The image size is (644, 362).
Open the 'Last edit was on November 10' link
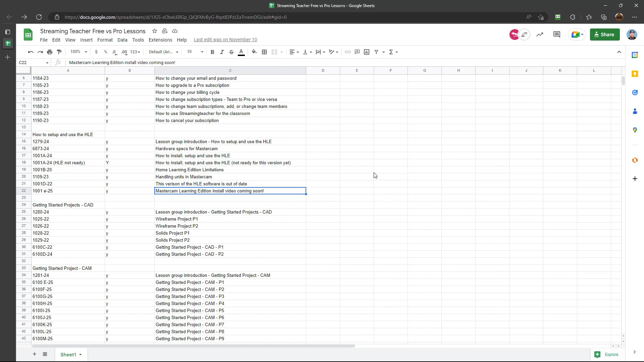coord(225,40)
